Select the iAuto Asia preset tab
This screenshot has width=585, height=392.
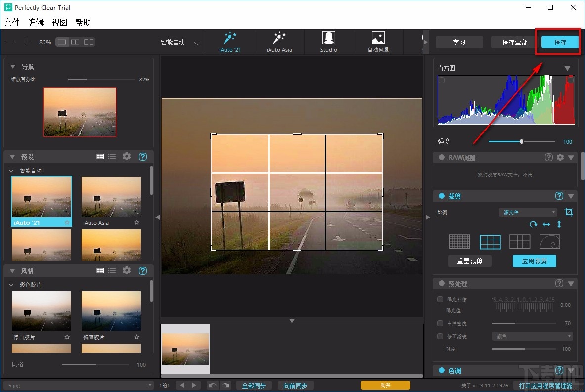[x=279, y=42]
